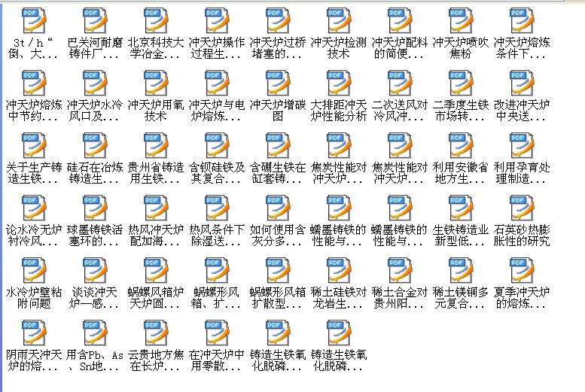Select the label 冲天炉熔炼条件下...

522,48
